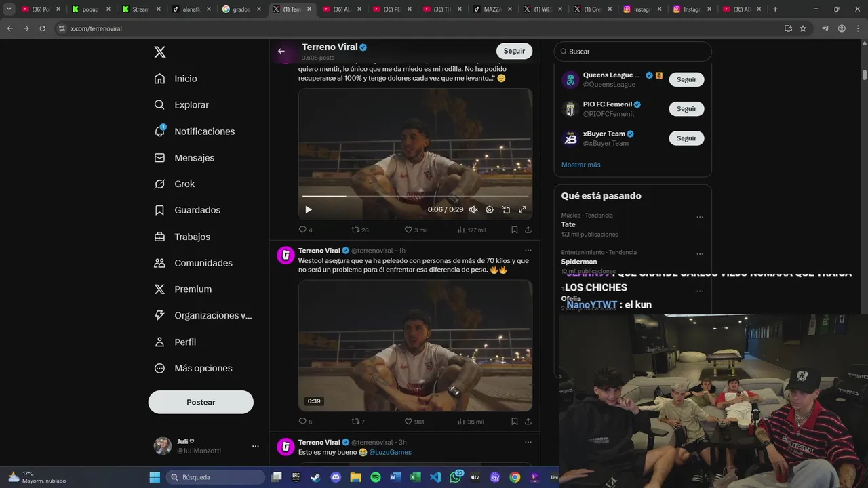The width and height of the screenshot is (868, 488).
Task: Open the @LuzuGames mention link
Action: coord(390,452)
